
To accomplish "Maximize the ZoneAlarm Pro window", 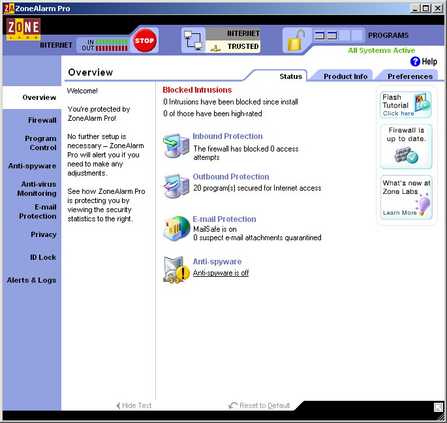I will 426,8.
